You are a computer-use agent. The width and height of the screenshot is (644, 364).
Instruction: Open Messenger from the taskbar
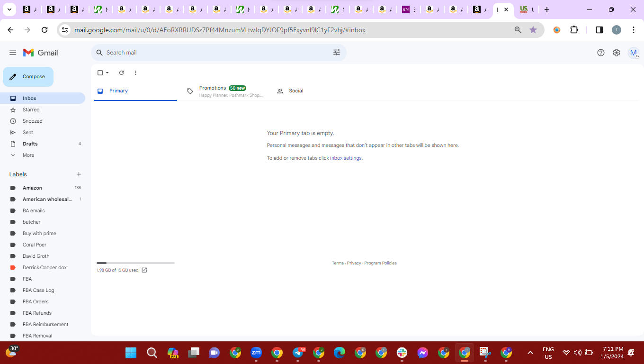pos(423,353)
